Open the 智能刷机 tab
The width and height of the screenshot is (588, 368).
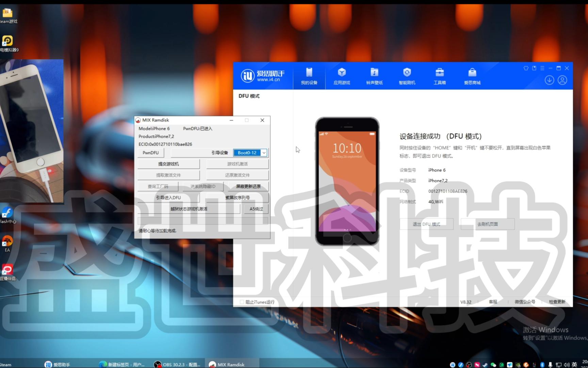click(407, 76)
